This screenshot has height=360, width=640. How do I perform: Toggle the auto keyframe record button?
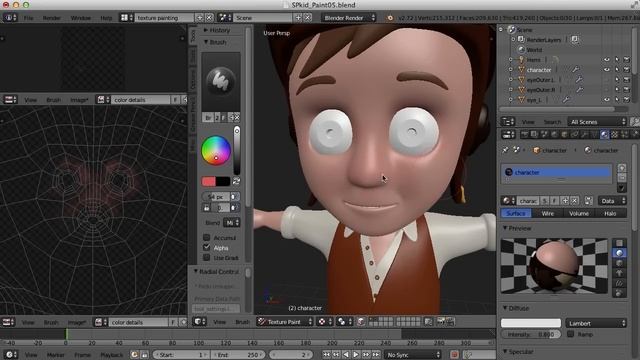point(454,355)
